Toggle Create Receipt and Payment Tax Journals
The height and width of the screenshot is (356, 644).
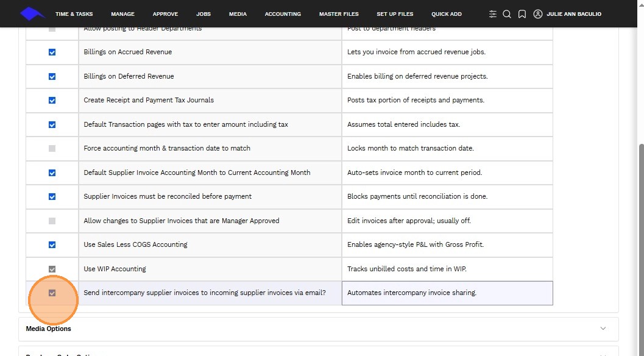coord(52,101)
